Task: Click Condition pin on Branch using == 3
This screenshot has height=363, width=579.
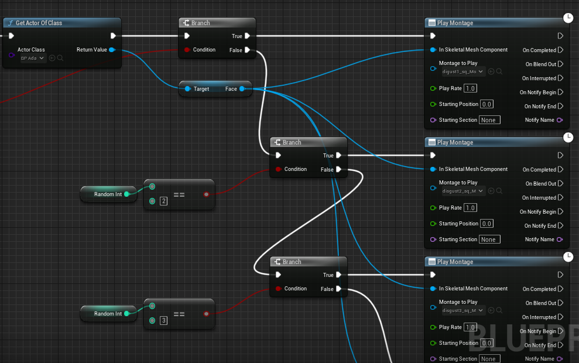Action: [278, 288]
